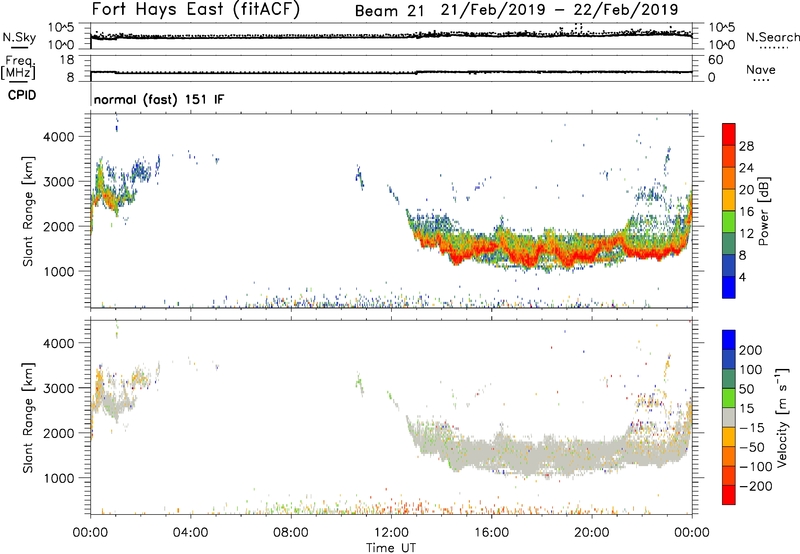Screen dimensions: 800x554
Task: Select the "normal (fast) 151 IF" mode text
Action: click(159, 99)
